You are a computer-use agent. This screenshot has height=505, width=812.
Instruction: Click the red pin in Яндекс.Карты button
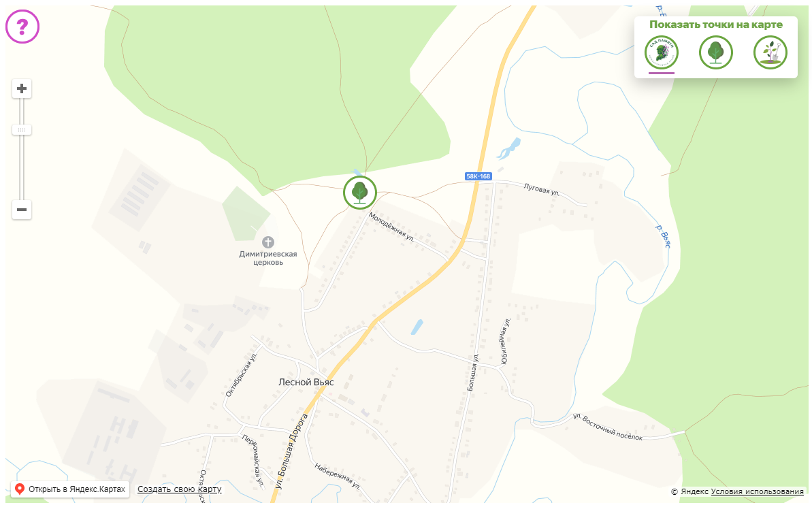[20, 489]
